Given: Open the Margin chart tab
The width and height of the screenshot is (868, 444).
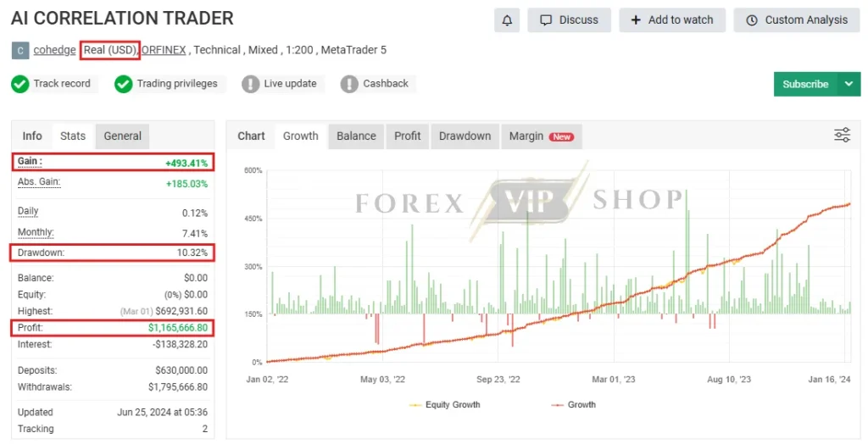Looking at the screenshot, I should tap(542, 136).
